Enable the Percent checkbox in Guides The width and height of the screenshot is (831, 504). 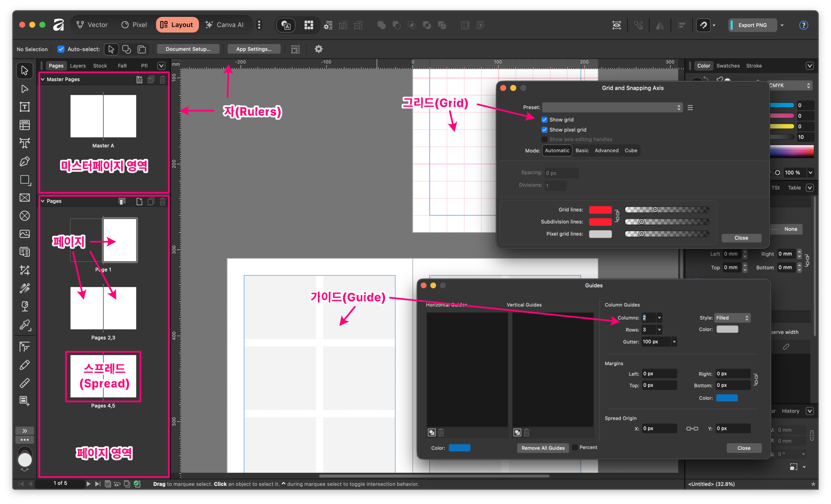point(575,447)
